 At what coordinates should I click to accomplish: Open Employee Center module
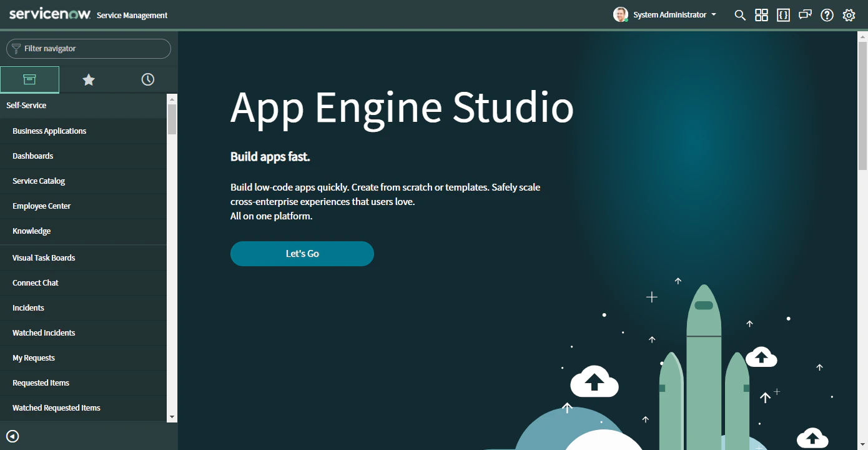(x=84, y=206)
